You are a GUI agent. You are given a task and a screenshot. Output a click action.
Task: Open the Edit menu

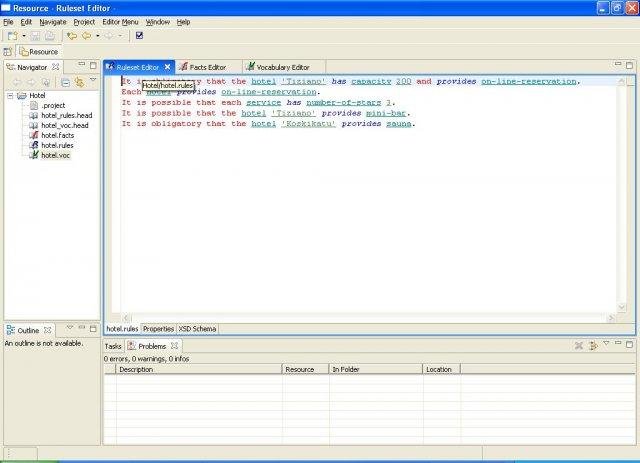point(26,22)
